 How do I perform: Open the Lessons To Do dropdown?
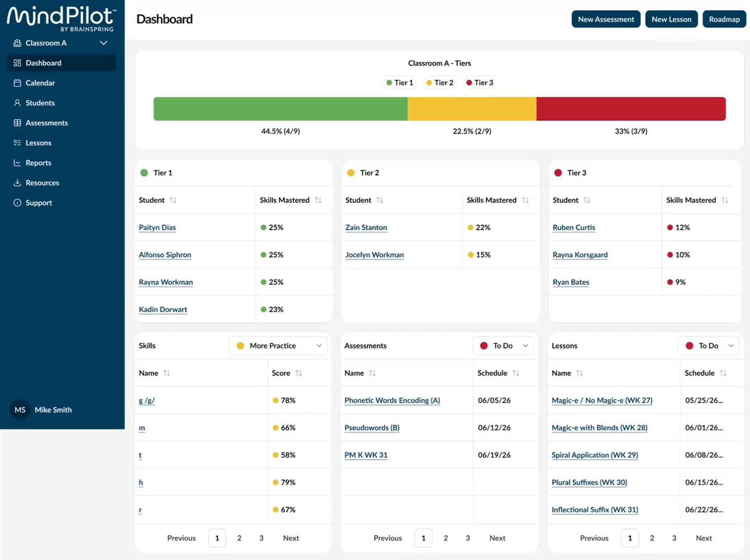click(708, 346)
